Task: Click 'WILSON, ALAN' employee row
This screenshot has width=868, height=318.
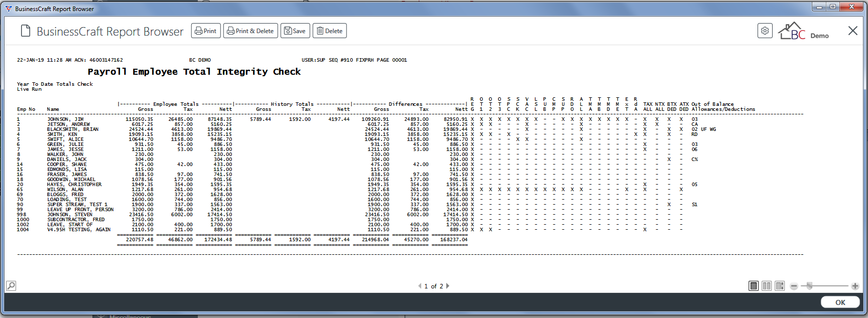Action: point(65,190)
